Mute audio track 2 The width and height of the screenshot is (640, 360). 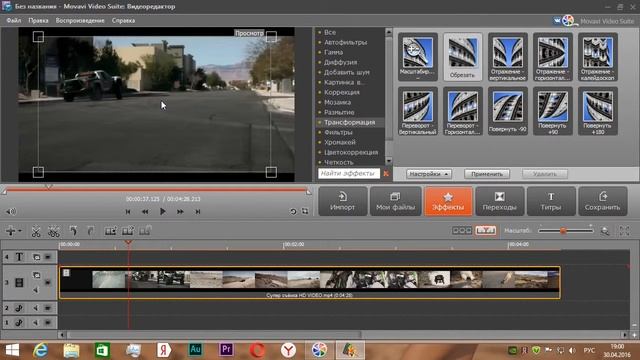tap(36, 308)
